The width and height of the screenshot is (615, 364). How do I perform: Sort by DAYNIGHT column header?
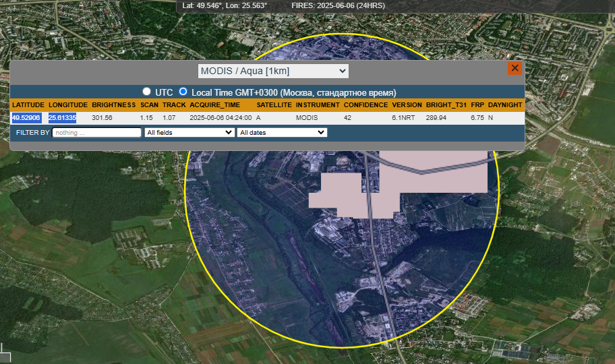click(505, 105)
